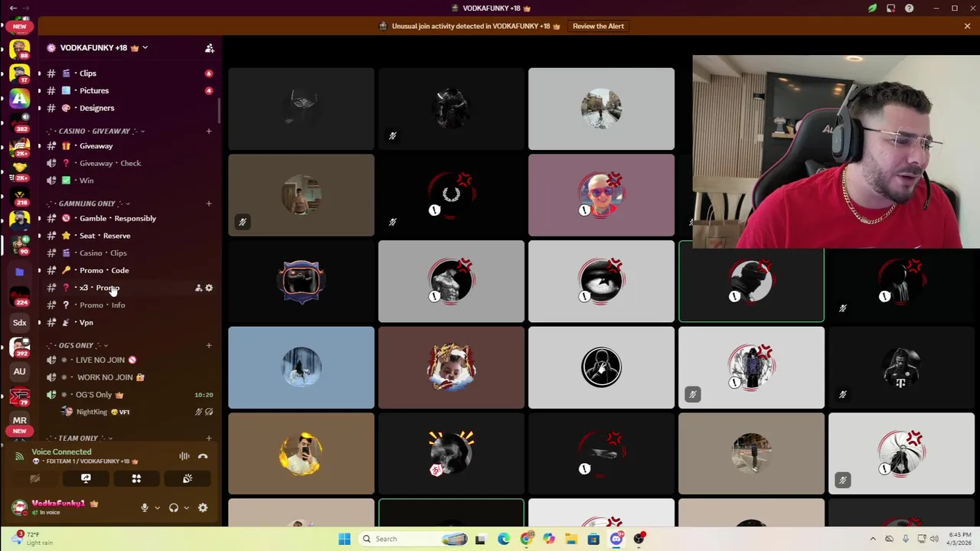
Task: Open FDI TEAM 1 / VODKAFUNKY +18 channel link
Action: tap(86, 461)
